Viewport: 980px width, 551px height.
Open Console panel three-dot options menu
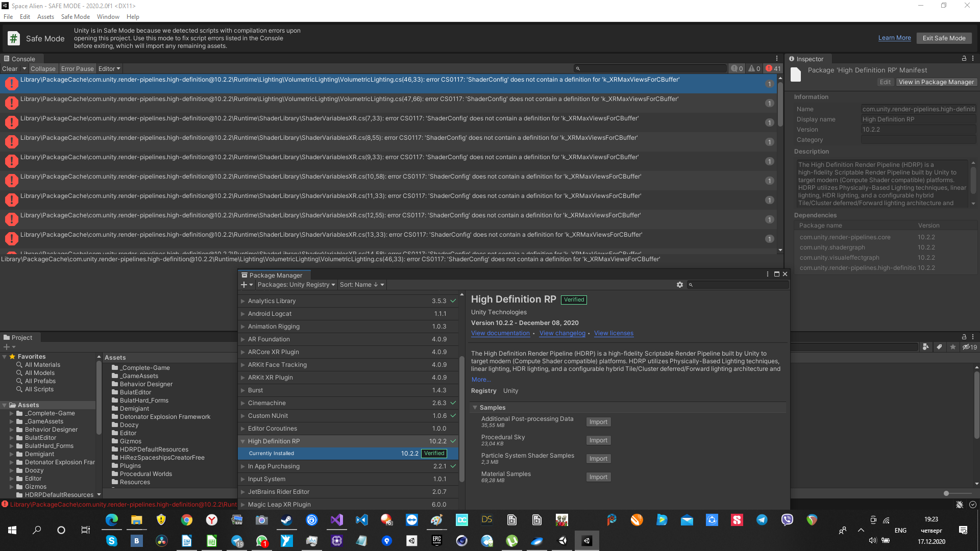click(777, 59)
